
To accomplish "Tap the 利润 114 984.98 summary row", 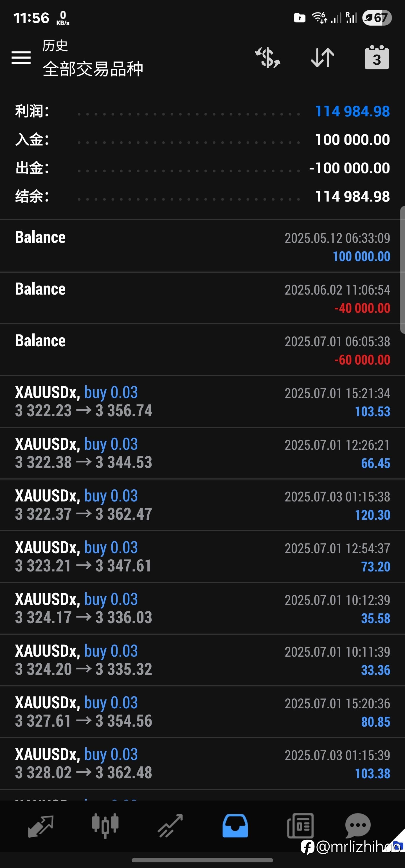I will [x=202, y=111].
